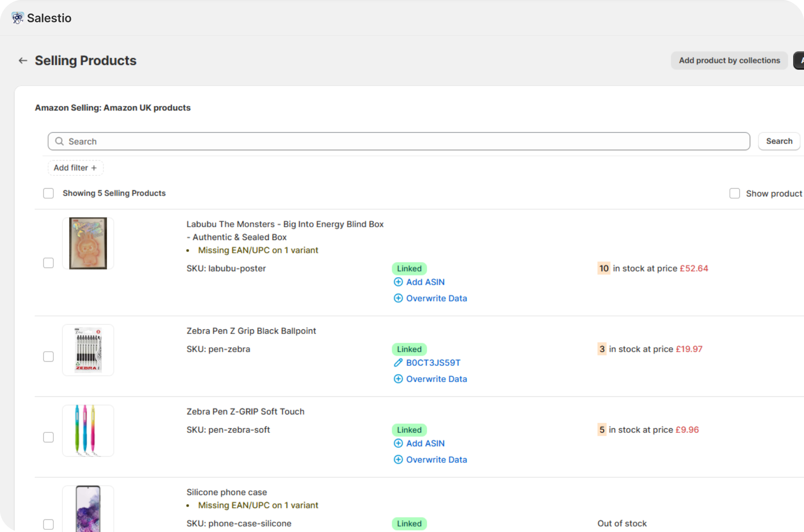Click the plus icon on Add filter

point(94,168)
